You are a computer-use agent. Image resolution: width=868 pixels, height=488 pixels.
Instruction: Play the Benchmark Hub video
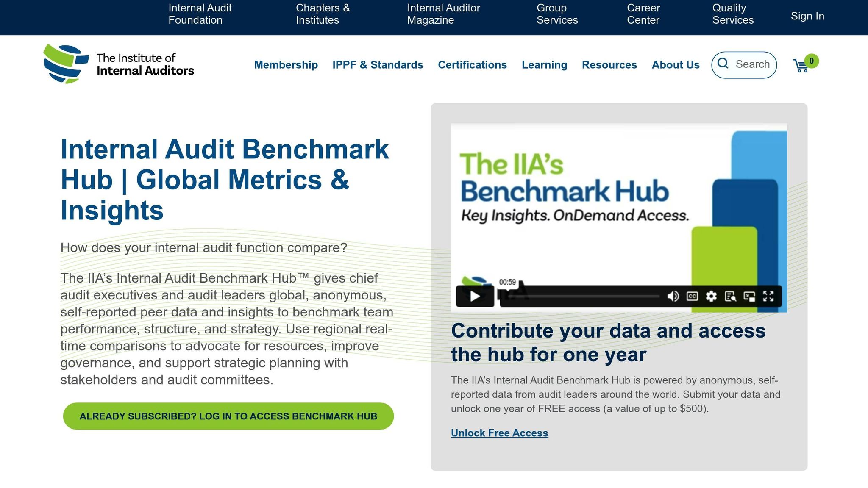coord(475,296)
